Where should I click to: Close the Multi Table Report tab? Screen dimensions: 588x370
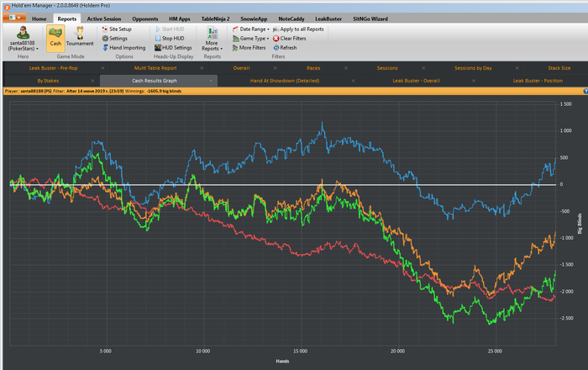click(x=202, y=68)
